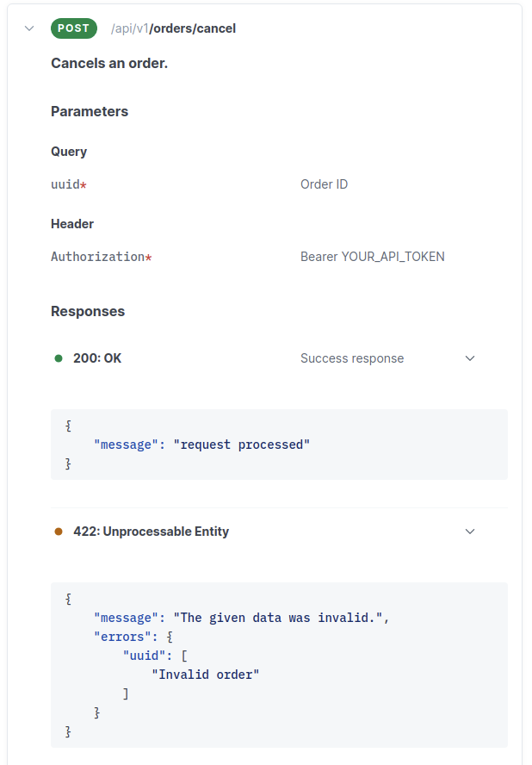Screen dimensions: 532x765
Task: Click the Invalid order error code block
Action: point(279,665)
